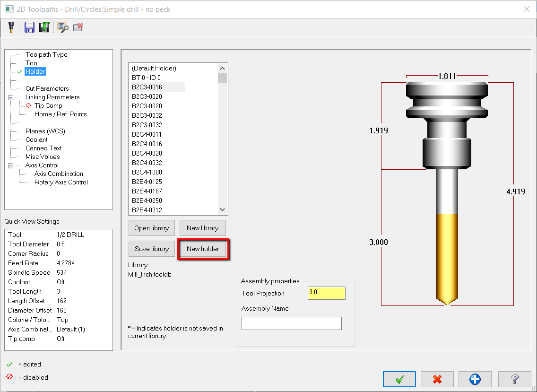
Task: Collapse the Linking Parameters tree node
Action: (10, 97)
